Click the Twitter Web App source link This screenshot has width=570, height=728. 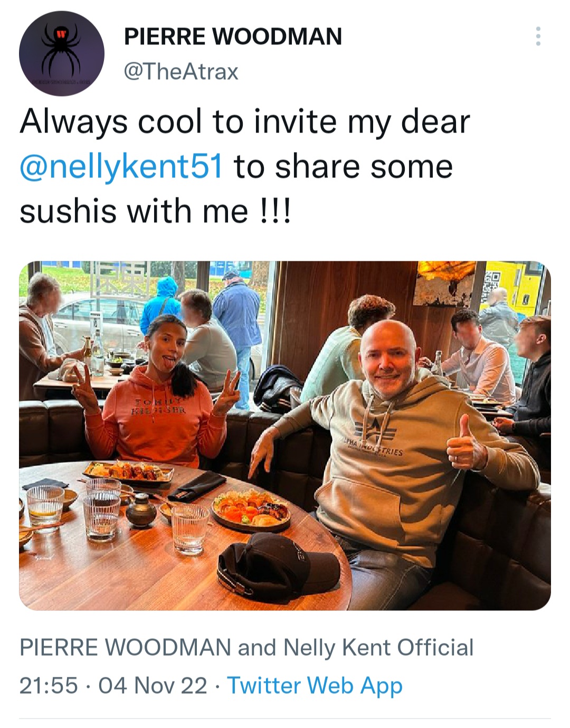coord(315,685)
